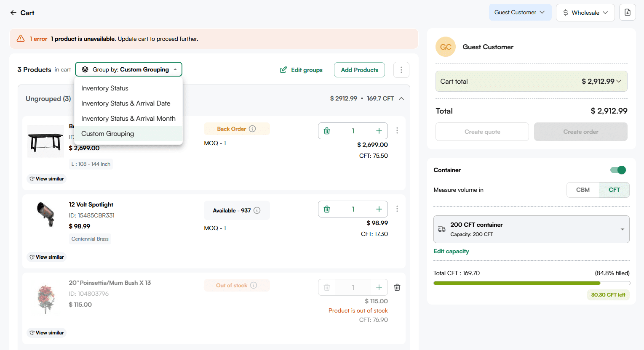The image size is (644, 350).
Task: Select CFT as volume unit
Action: [x=614, y=190]
